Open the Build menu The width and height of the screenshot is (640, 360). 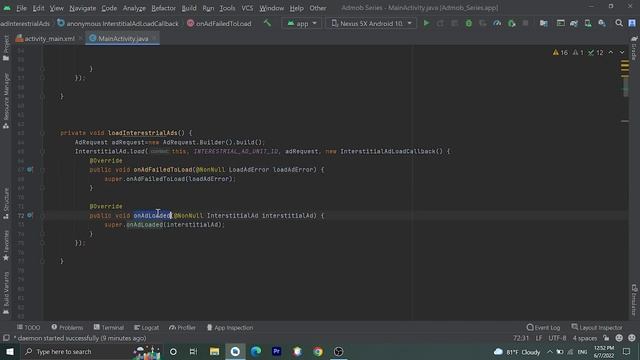click(189, 8)
